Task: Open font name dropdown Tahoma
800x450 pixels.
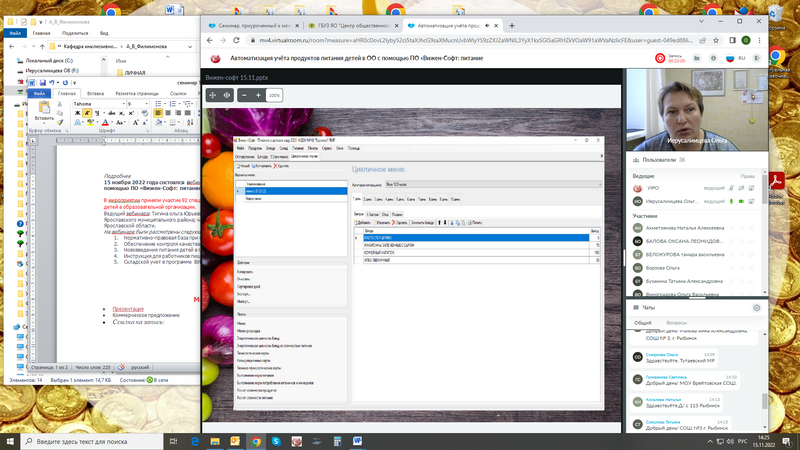Action: tap(123, 104)
